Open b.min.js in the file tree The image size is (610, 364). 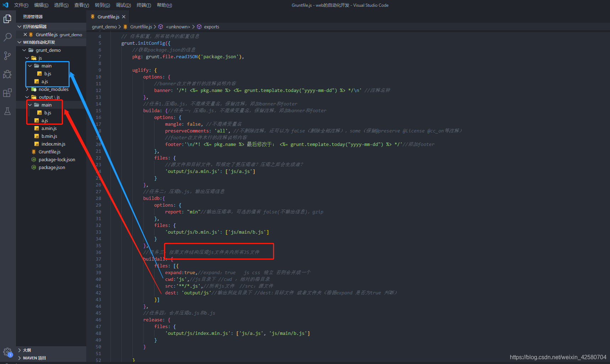[49, 136]
